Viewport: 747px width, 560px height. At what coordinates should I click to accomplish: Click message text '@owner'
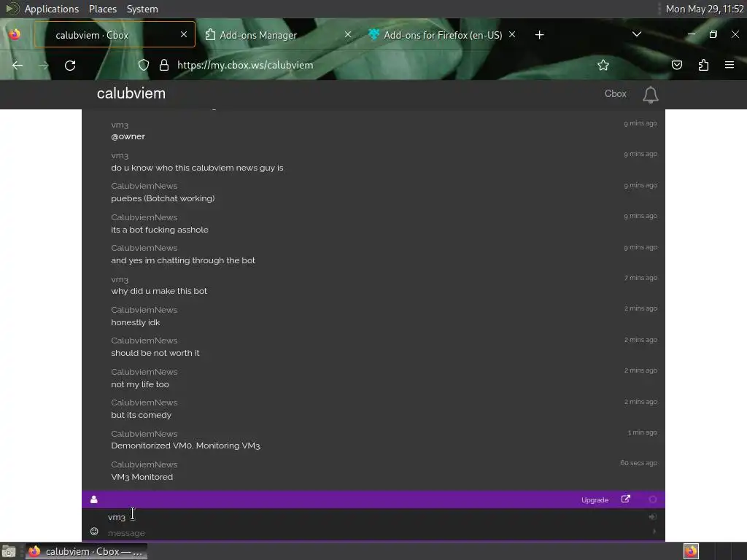pyautogui.click(x=128, y=136)
